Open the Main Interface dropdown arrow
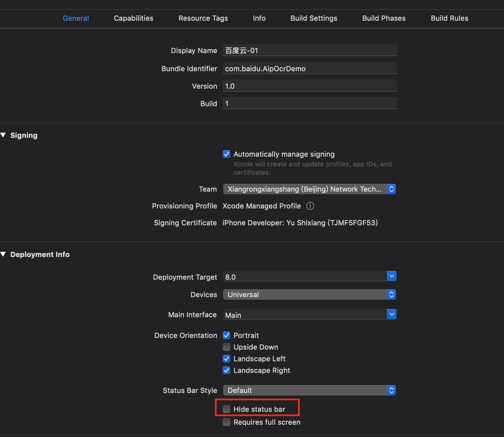Viewport: 504px width, 437px height. tap(391, 314)
